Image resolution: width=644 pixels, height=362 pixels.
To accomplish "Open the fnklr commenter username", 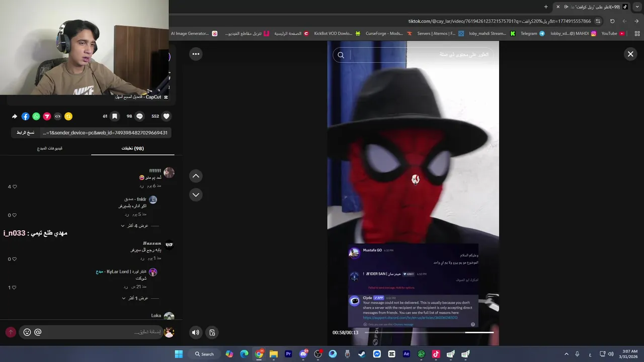I will 141,199.
